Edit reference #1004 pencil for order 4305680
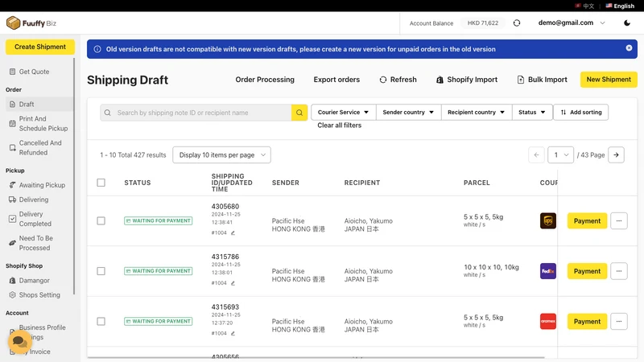The height and width of the screenshot is (362, 644). coord(233,232)
